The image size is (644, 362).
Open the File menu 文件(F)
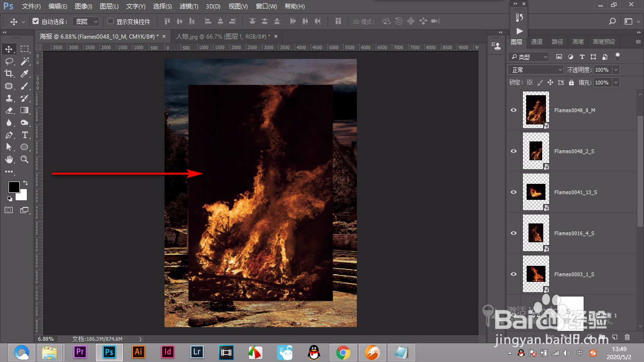32,7
